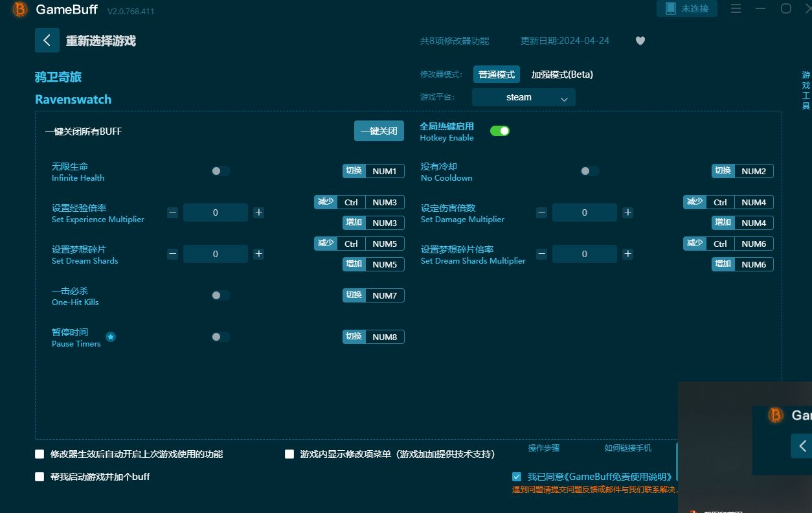Open the 操作步骤 link
Viewport: 812px width, 513px height.
point(544,448)
